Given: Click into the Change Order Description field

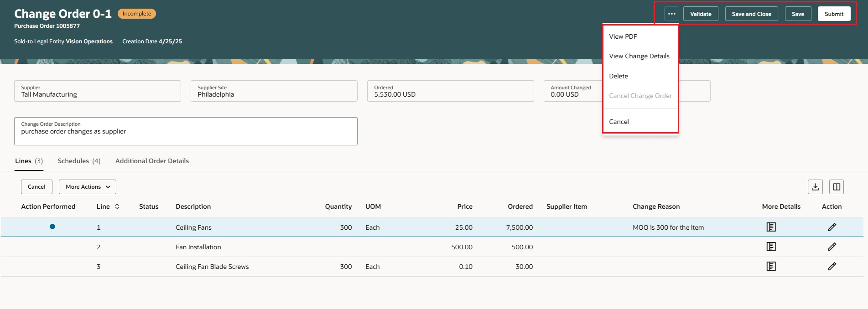Looking at the screenshot, I should tap(186, 131).
